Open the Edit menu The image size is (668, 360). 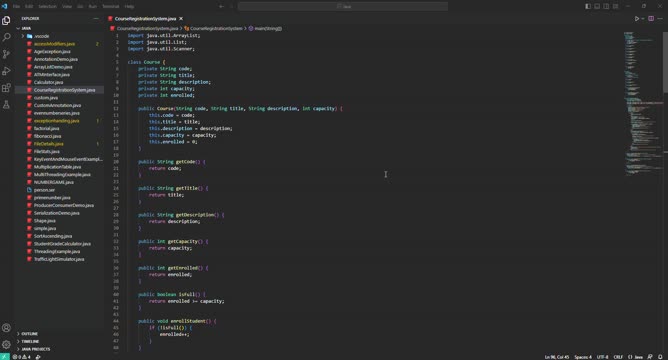[x=29, y=6]
